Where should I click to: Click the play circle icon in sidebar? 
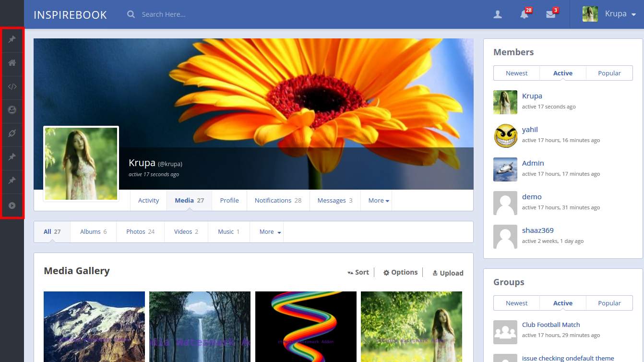pyautogui.click(x=12, y=205)
